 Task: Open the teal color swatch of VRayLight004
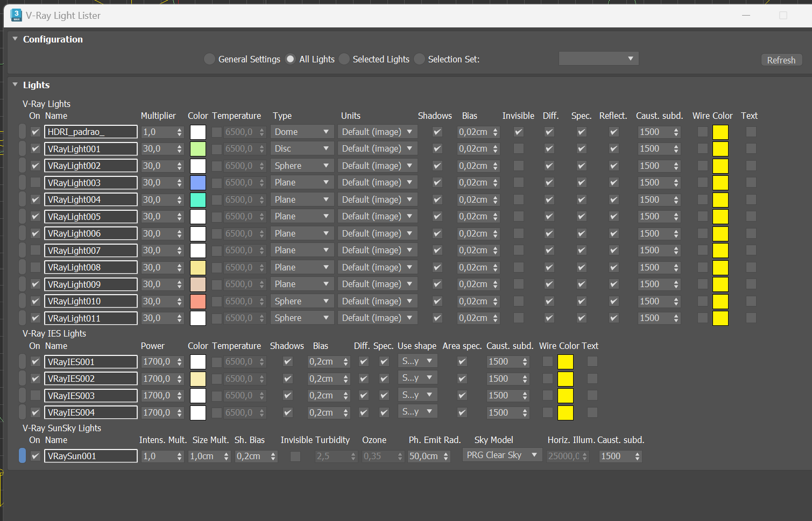click(x=198, y=199)
